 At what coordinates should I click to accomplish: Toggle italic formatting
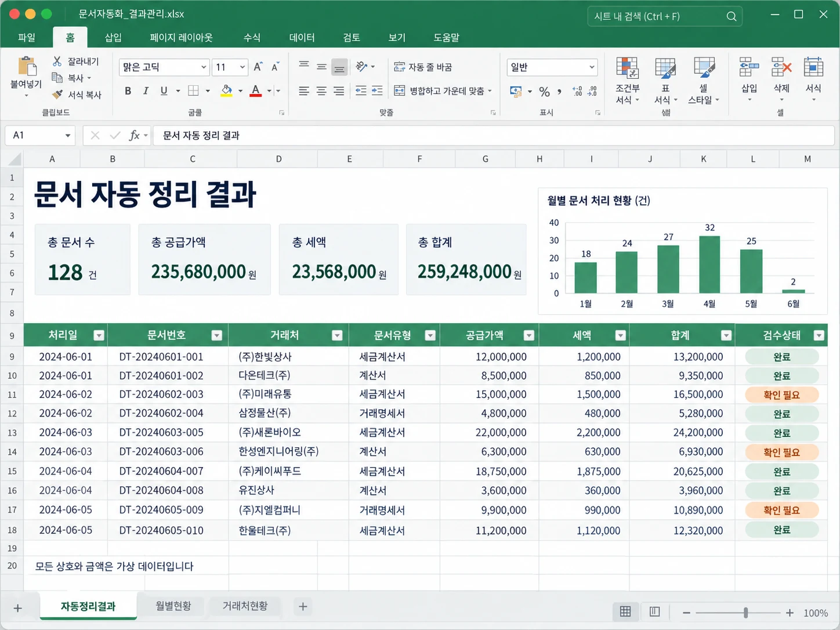[146, 90]
